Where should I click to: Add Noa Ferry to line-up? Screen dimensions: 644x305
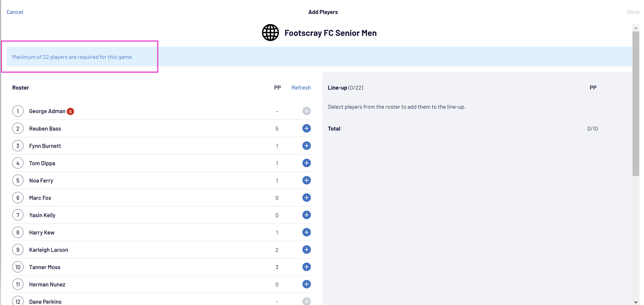pos(306,180)
